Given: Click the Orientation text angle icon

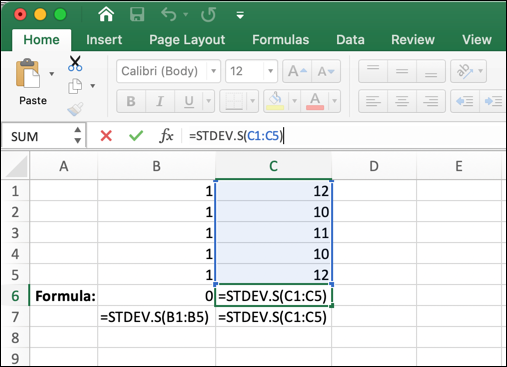Looking at the screenshot, I should tap(465, 71).
